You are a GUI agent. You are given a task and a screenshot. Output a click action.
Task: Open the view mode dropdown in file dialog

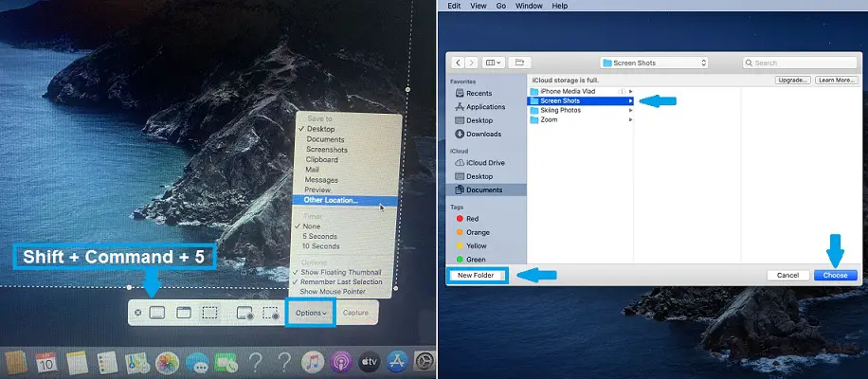click(493, 63)
